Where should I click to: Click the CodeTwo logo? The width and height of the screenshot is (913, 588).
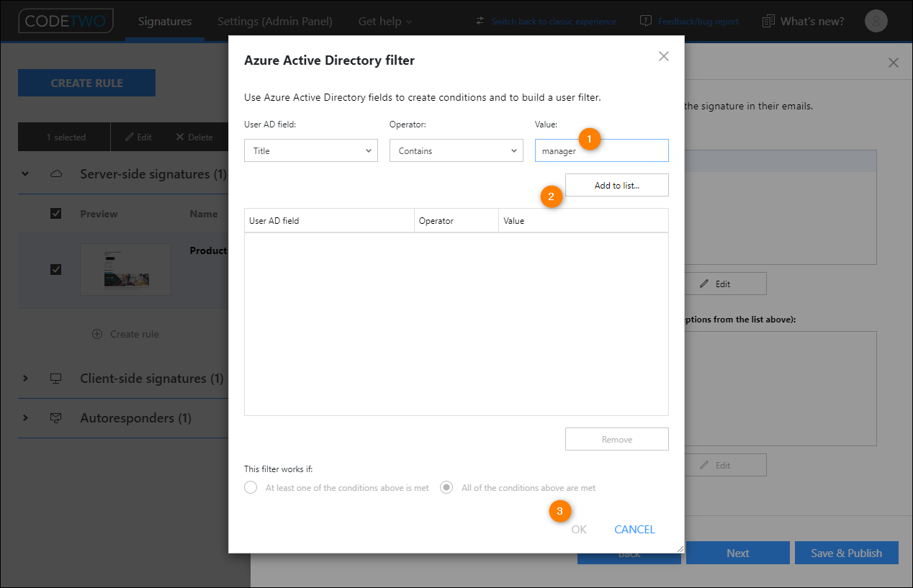click(66, 21)
